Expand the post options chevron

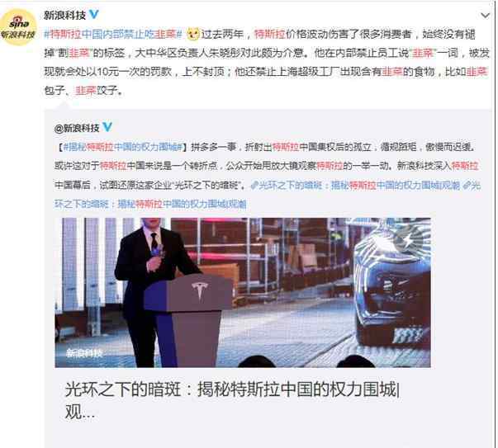485,15
